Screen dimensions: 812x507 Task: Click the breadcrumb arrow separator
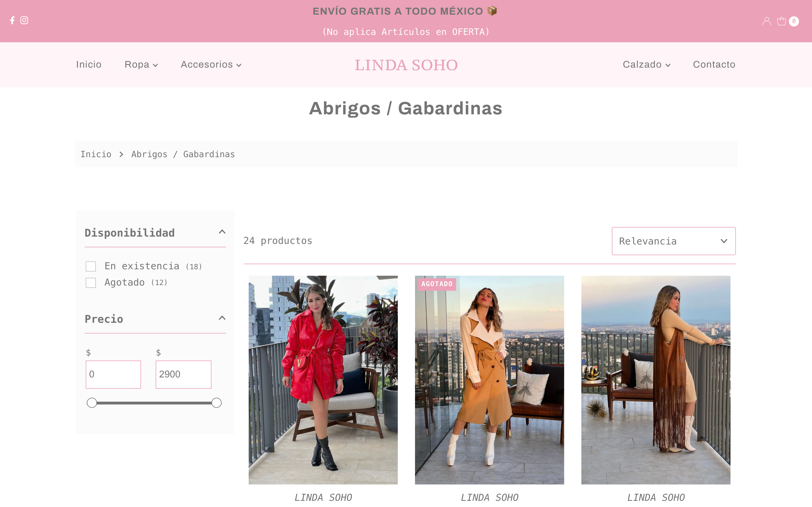coord(121,154)
